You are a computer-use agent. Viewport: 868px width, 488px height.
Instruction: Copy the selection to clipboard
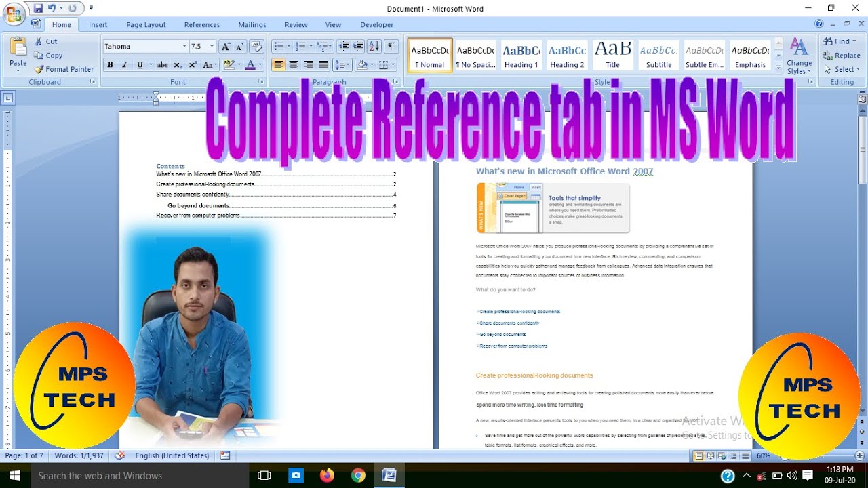point(48,56)
